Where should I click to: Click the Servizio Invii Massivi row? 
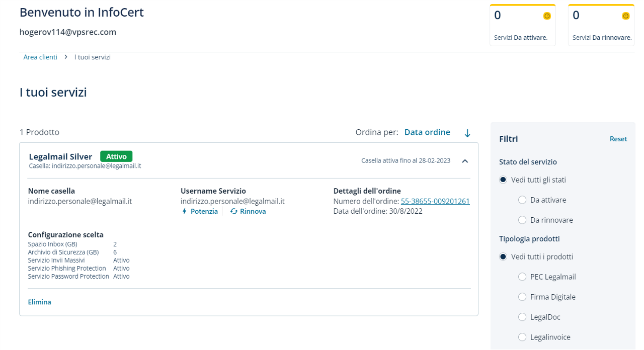click(x=79, y=260)
